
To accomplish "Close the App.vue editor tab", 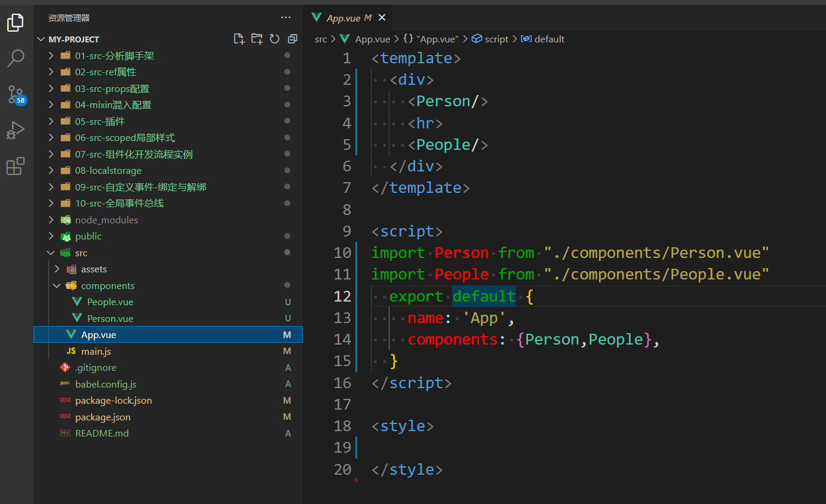I will 382,18.
